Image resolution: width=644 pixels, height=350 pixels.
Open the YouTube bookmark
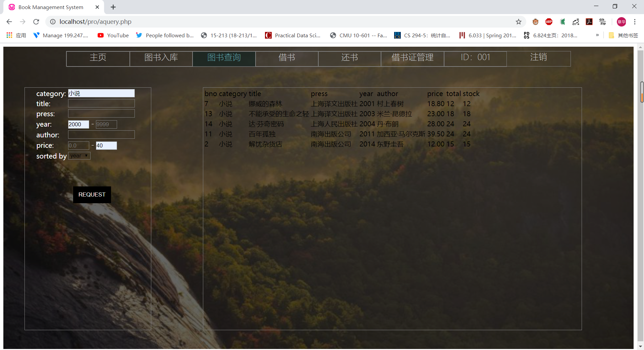[113, 35]
